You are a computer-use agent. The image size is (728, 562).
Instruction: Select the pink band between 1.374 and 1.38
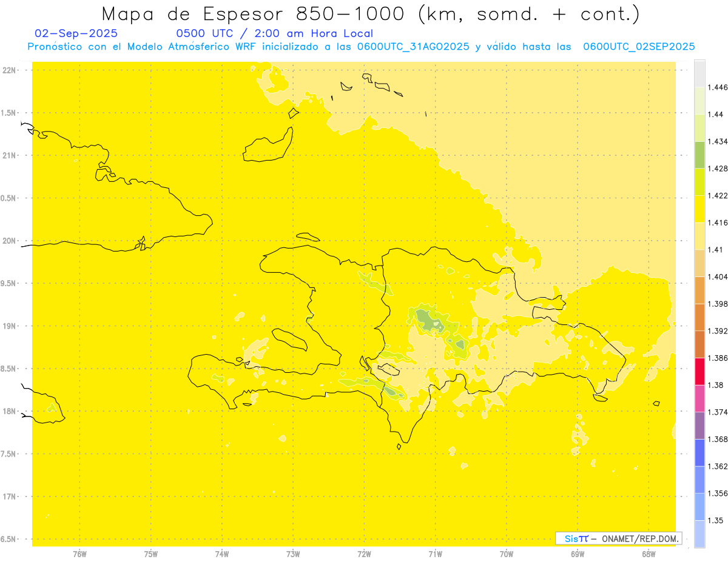pyautogui.click(x=699, y=398)
